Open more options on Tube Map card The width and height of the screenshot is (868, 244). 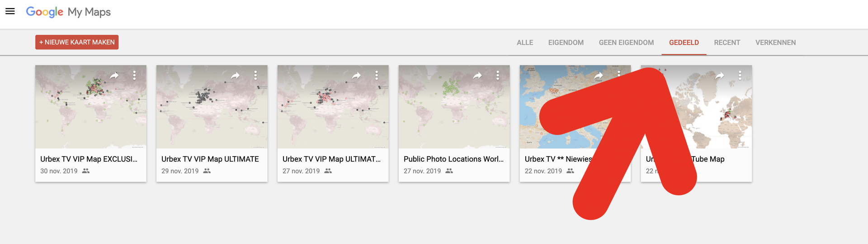coord(740,75)
